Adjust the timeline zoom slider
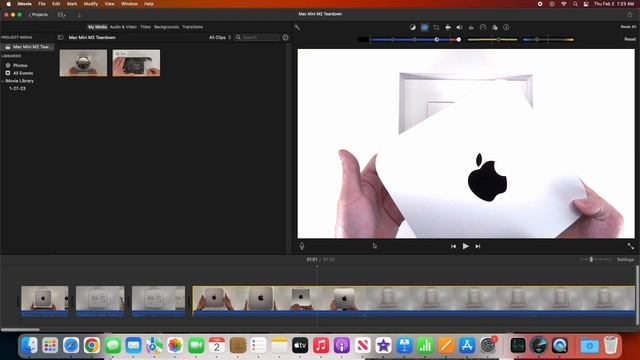The width and height of the screenshot is (640, 360). (596, 260)
